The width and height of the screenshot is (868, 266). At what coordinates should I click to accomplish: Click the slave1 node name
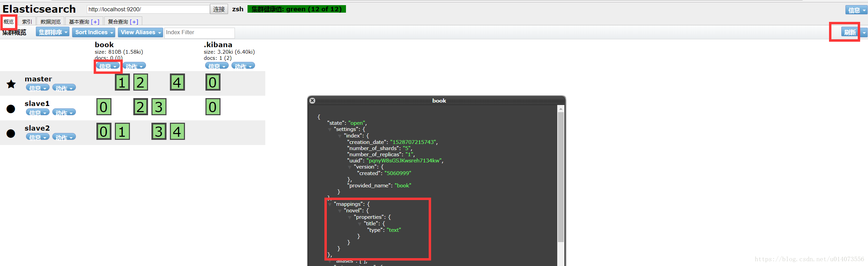click(37, 104)
